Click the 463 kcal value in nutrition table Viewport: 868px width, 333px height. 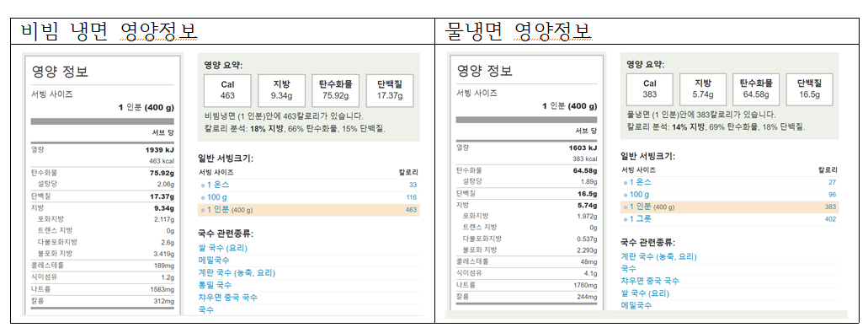click(162, 161)
